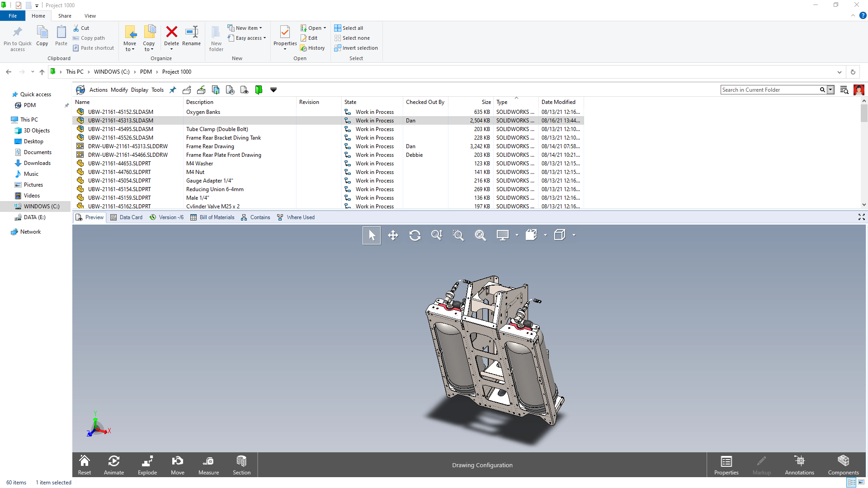Open the Measure tool for the assembly
This screenshot has height=488, width=868.
208,465
